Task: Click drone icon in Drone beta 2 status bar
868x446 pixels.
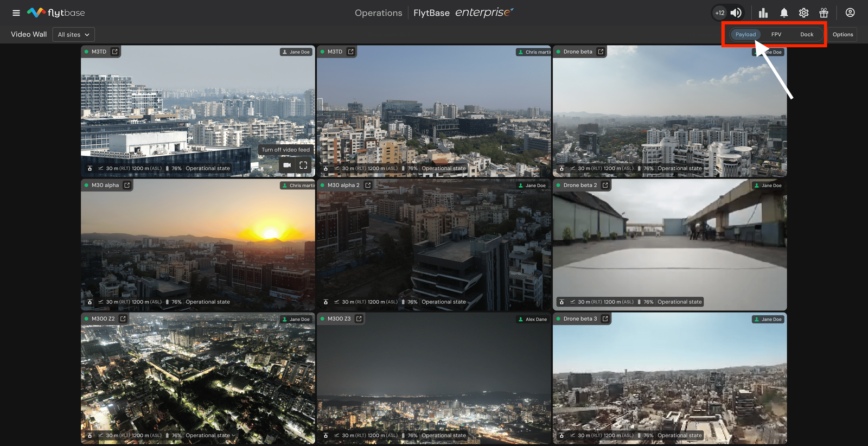Action: point(562,302)
